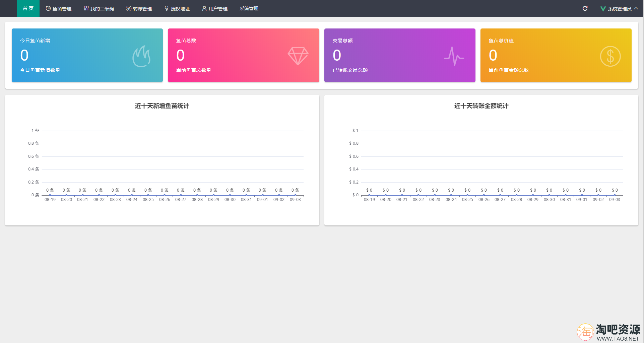The width and height of the screenshot is (644, 343).
Task: Open the 授权地址 menu
Action: click(177, 8)
